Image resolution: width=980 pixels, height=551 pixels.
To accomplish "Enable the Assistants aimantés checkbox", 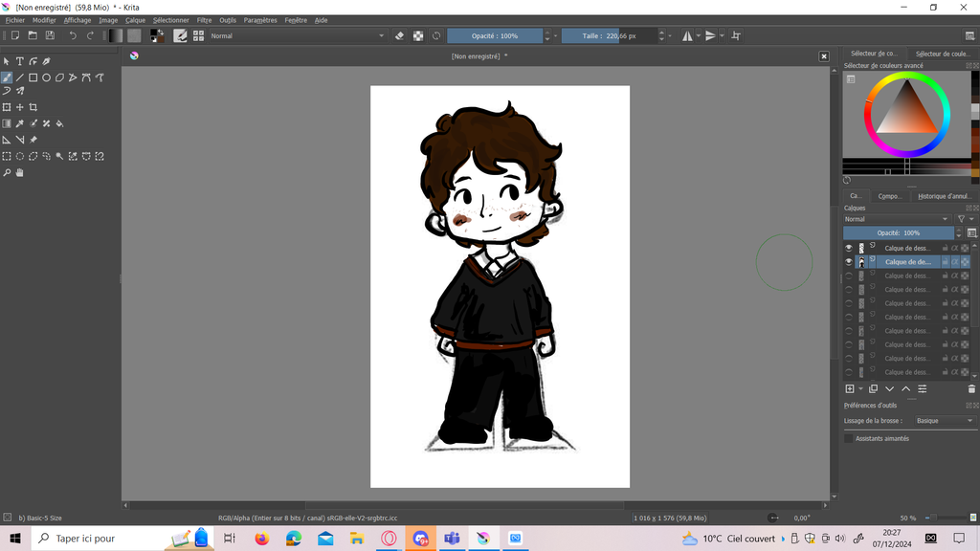I will (848, 438).
